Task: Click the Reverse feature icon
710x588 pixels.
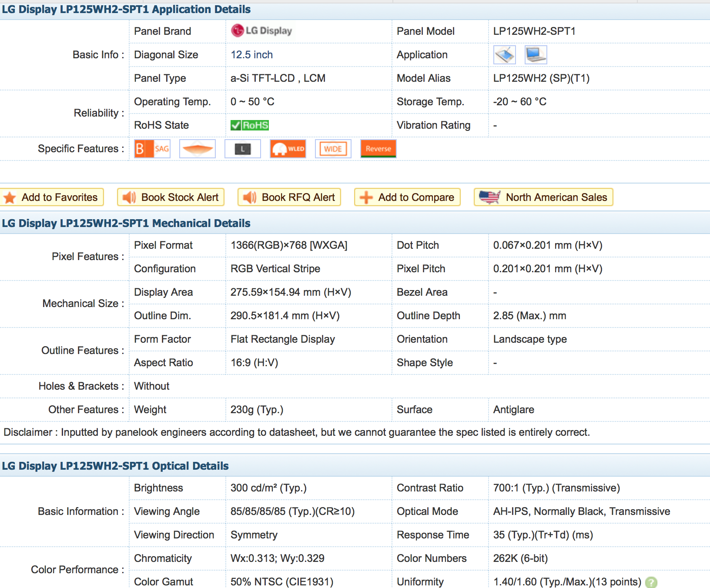Action: [x=378, y=149]
